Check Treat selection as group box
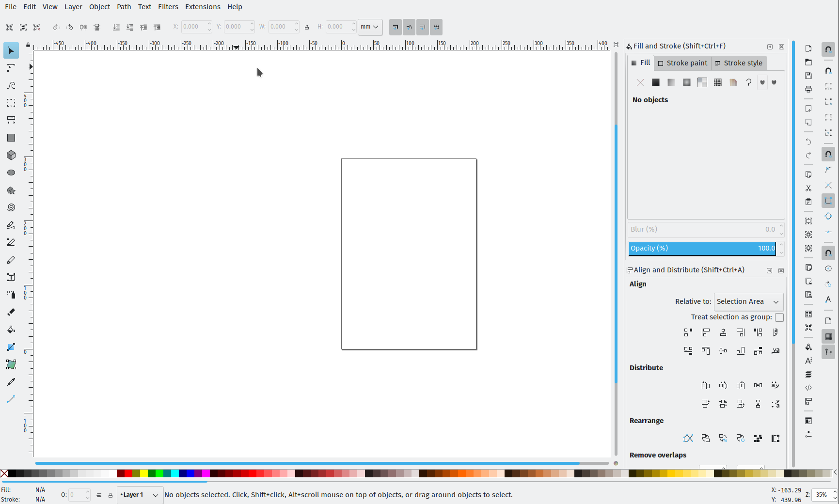The image size is (839, 504). (779, 317)
